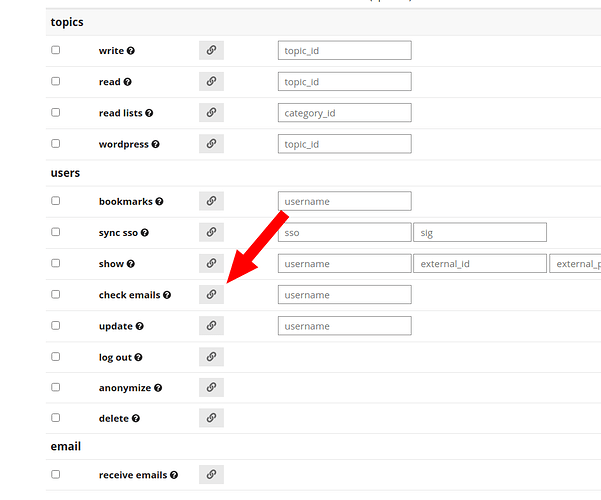Click the username field in check emails row

click(x=345, y=294)
